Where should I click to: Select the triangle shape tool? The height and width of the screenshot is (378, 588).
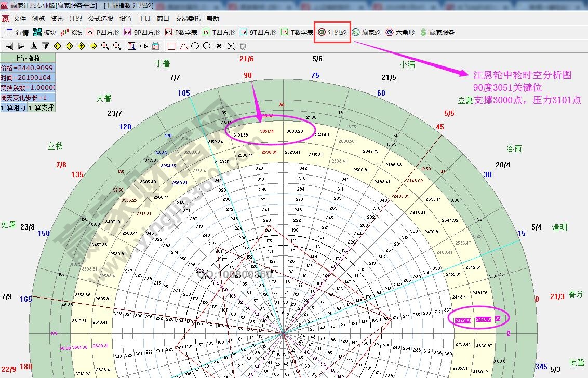point(183,46)
